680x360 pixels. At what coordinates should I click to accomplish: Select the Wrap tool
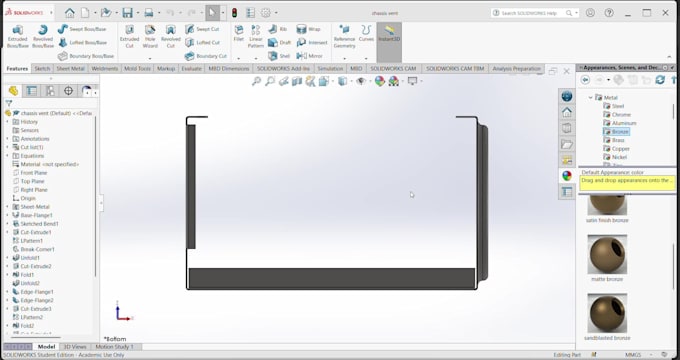(x=308, y=29)
